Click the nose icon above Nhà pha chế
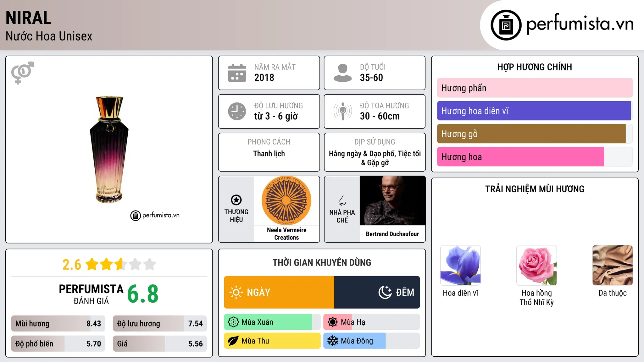 [x=342, y=200]
